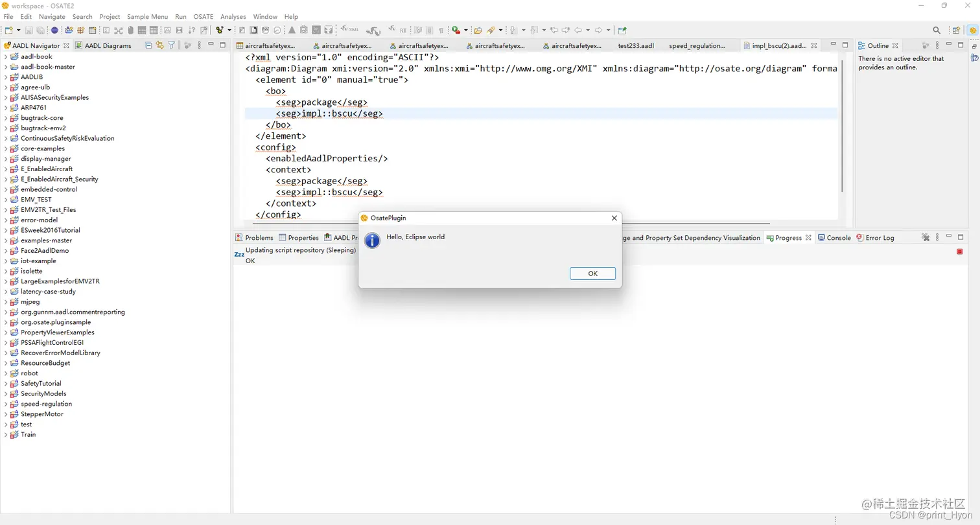Click the RT toolbar icon
Viewport: 980px width, 525px height.
399,30
